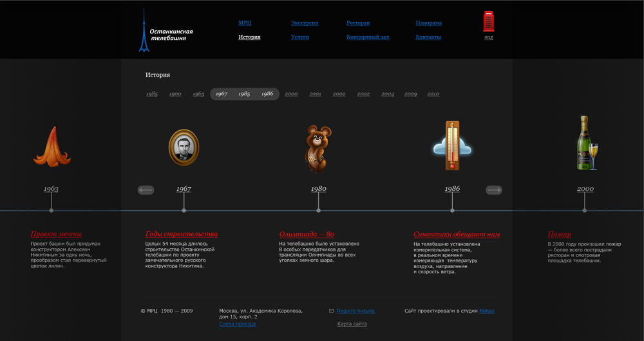Click the address text Москва, ул. Академика Королева
Viewport: 644px width, 341px height.
pyautogui.click(x=261, y=311)
